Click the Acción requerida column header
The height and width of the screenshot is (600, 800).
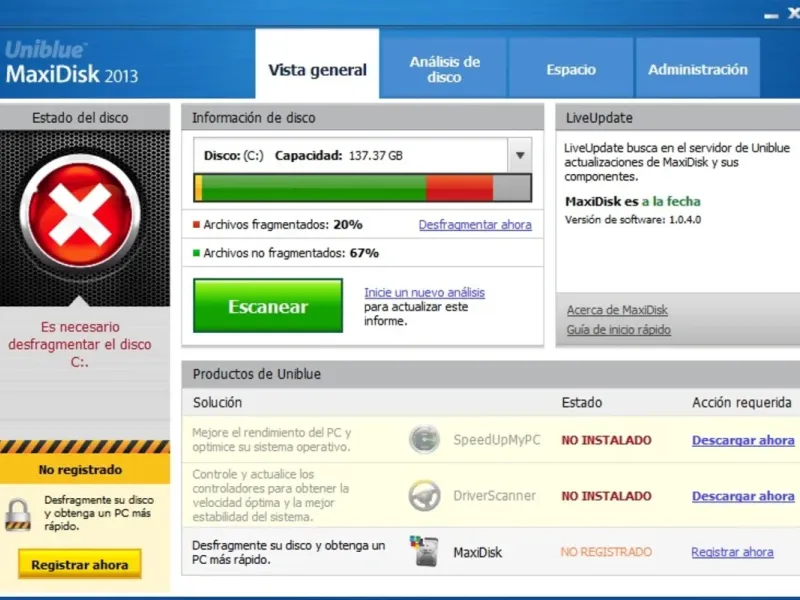[x=742, y=403]
